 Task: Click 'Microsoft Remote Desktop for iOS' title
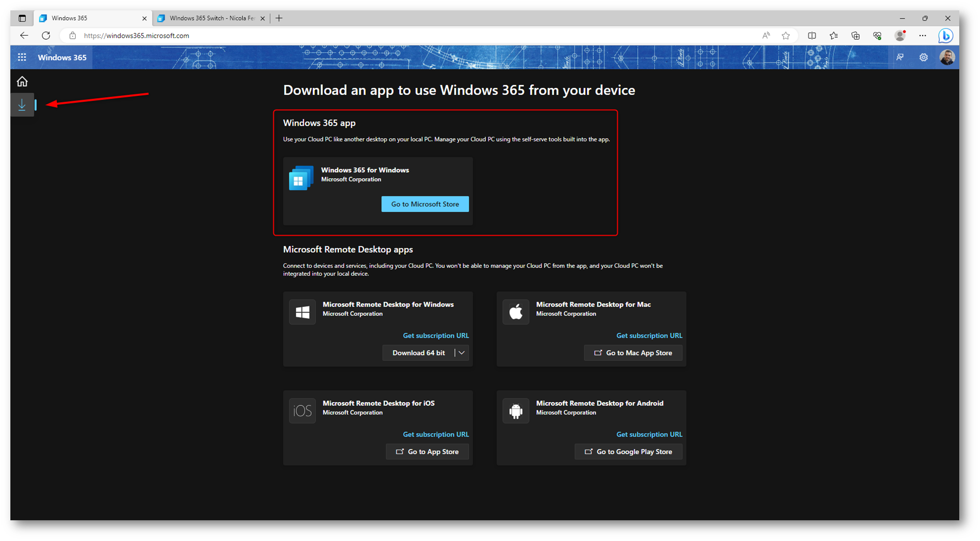[x=378, y=403]
